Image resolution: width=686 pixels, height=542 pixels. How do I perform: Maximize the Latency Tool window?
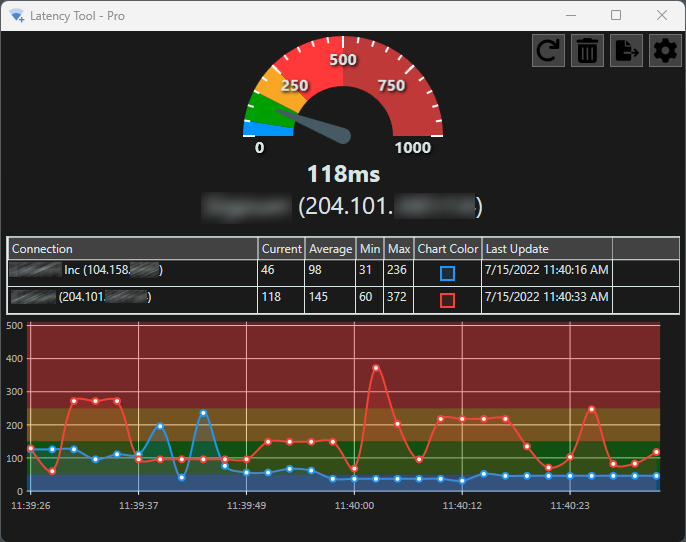coord(616,15)
